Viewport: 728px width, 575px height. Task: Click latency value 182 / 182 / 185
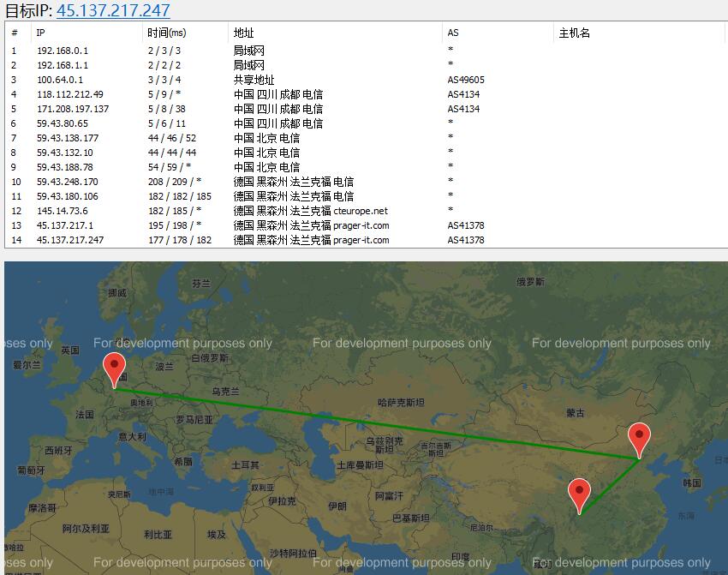180,196
